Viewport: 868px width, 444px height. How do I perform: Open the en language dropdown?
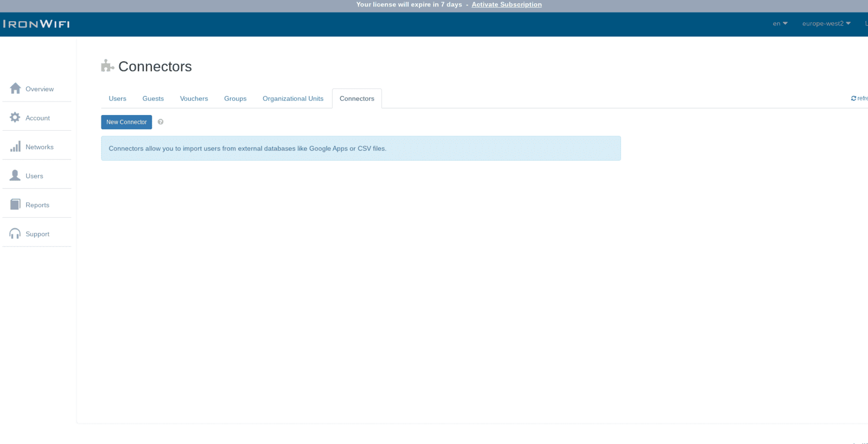(x=780, y=23)
